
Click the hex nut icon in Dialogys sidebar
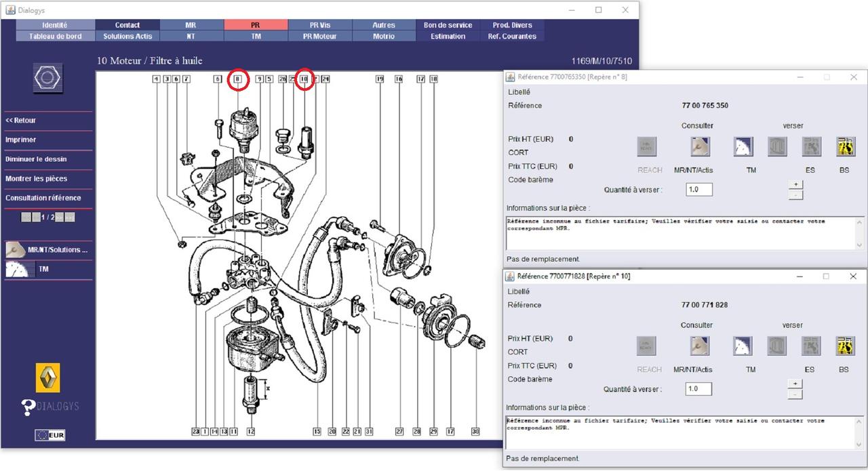tap(47, 79)
